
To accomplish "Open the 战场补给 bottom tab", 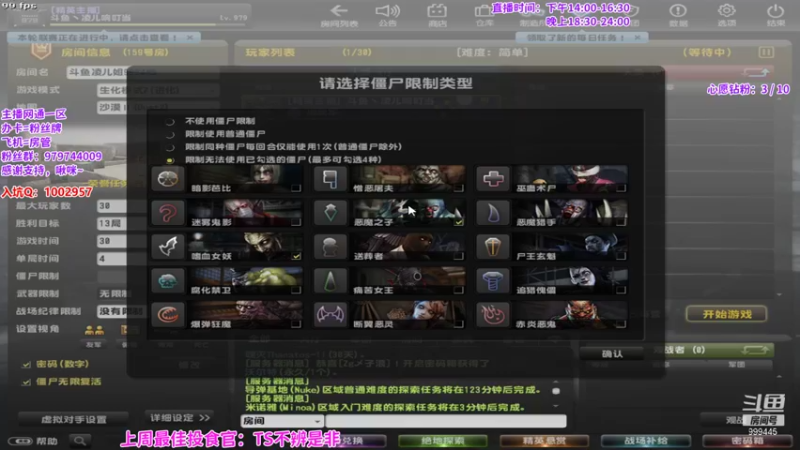I will coord(645,441).
